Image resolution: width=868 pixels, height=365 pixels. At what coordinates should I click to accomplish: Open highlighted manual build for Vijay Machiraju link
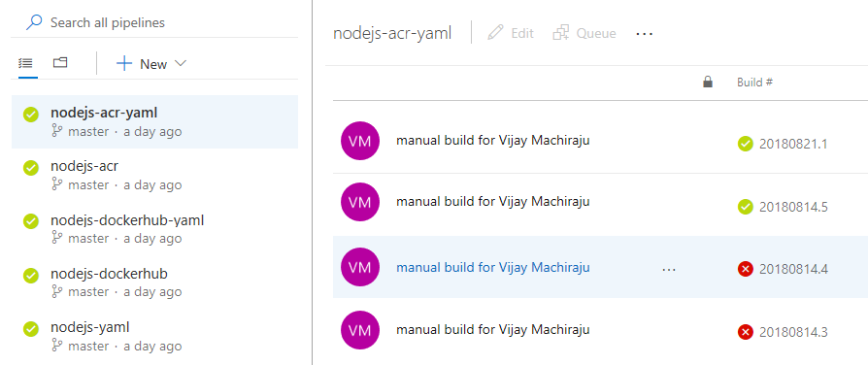492,268
